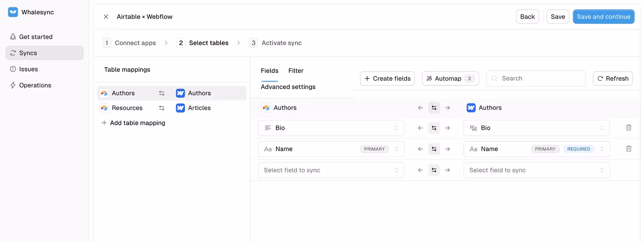Select the Airtable icon beside Resources
The height and width of the screenshot is (242, 644).
pos(104,108)
